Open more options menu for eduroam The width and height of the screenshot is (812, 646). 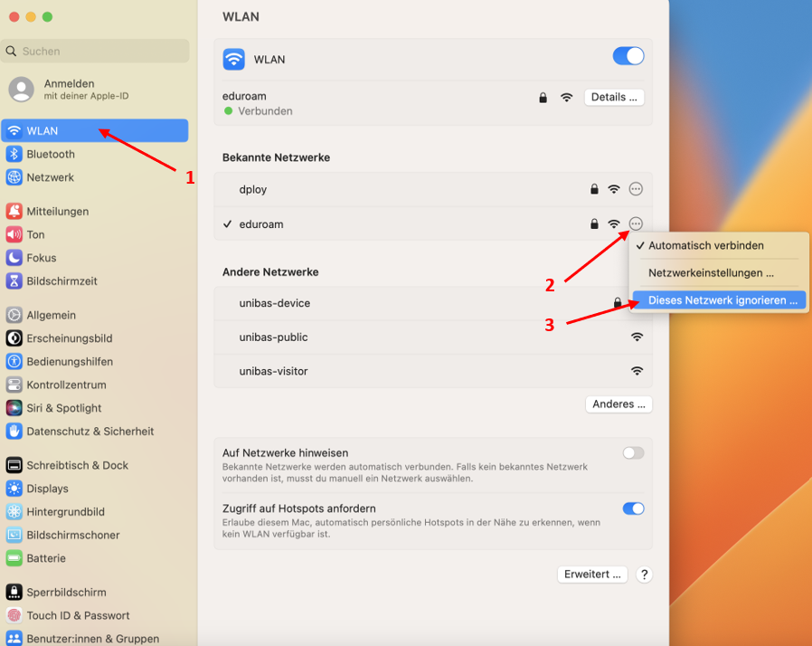pos(636,223)
